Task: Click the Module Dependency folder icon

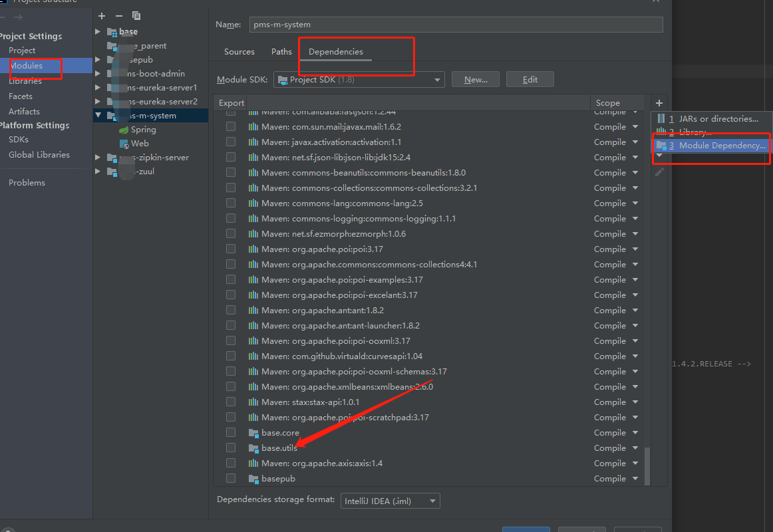Action: (x=661, y=146)
